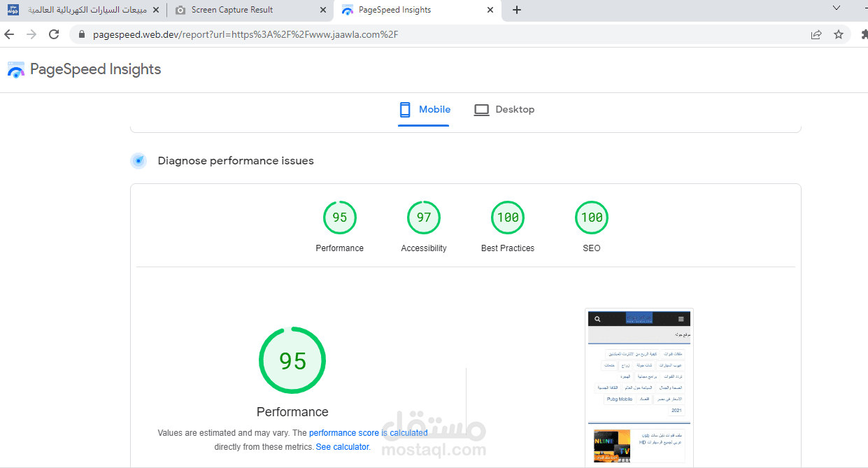Close the Arabic-titled first tab

pos(155,10)
